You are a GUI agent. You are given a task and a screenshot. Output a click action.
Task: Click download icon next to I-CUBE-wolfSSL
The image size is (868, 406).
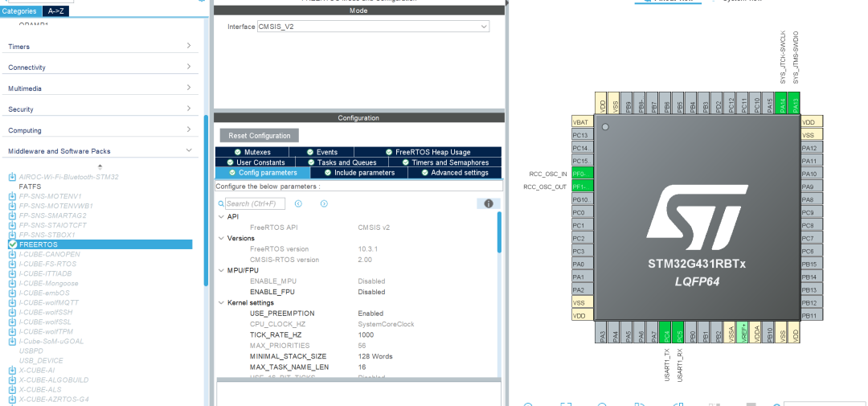click(x=13, y=322)
